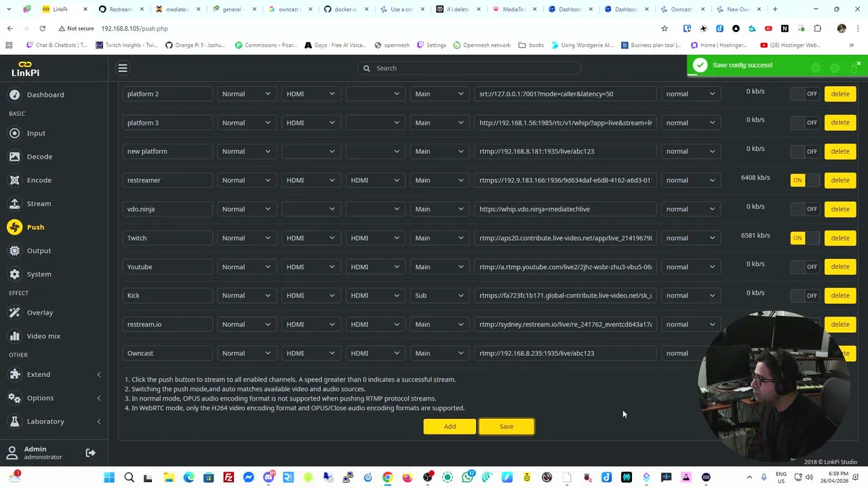This screenshot has height=488, width=868.
Task: Open restream.io rightmost normal dropdown
Action: coord(690,324)
